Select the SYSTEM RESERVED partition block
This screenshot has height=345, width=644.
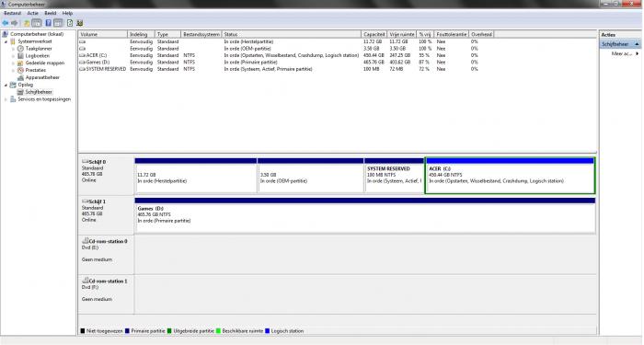(x=394, y=176)
